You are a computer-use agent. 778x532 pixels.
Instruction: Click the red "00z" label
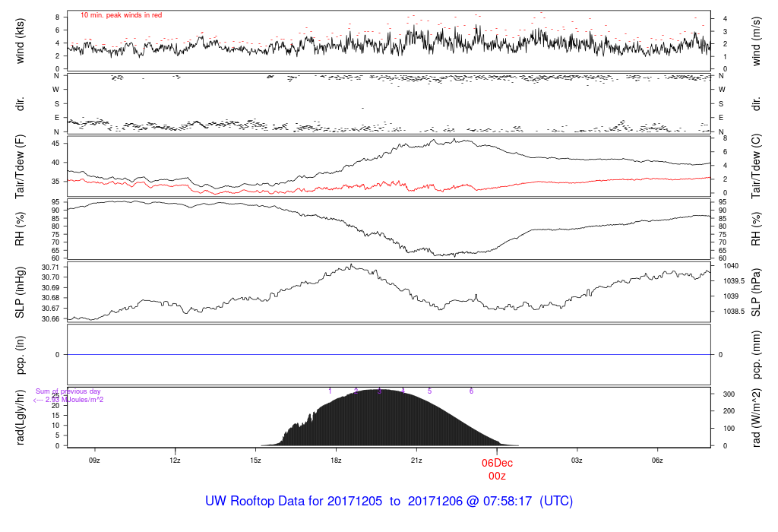(x=497, y=477)
